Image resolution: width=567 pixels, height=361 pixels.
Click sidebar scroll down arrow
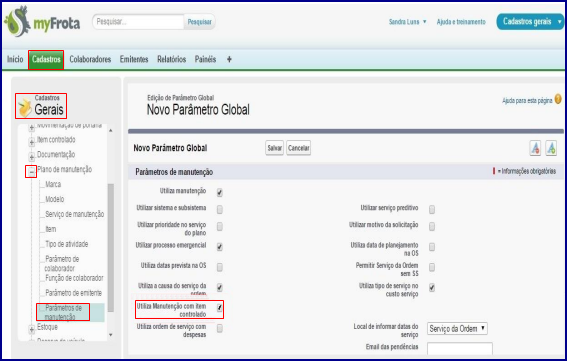coord(111,335)
